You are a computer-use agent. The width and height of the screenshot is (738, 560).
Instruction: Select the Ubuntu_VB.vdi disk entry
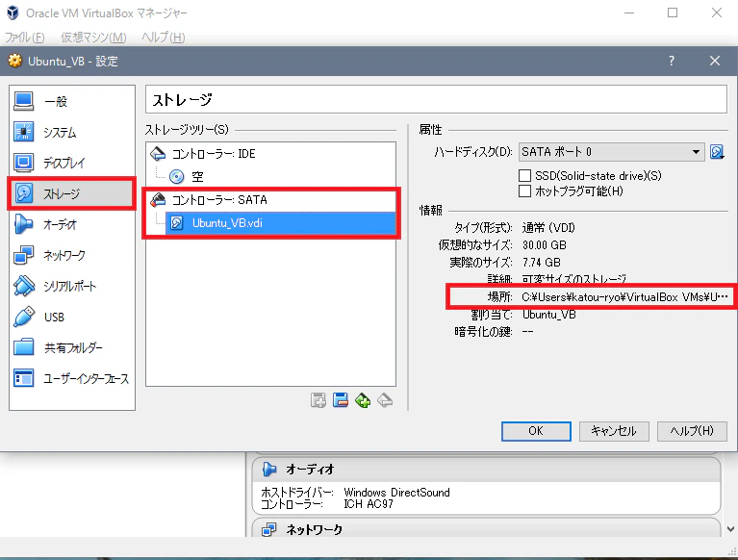[280, 223]
